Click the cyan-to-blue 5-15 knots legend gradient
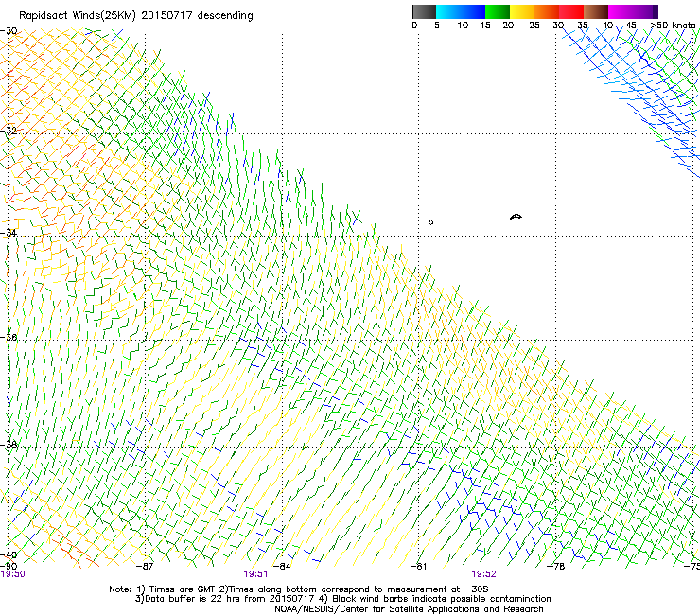The width and height of the screenshot is (700, 615). pos(461,11)
